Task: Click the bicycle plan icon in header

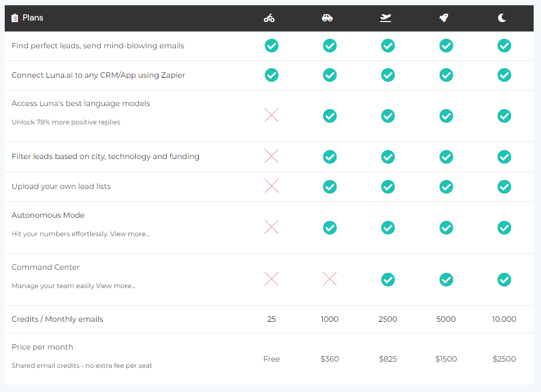Action: point(269,18)
